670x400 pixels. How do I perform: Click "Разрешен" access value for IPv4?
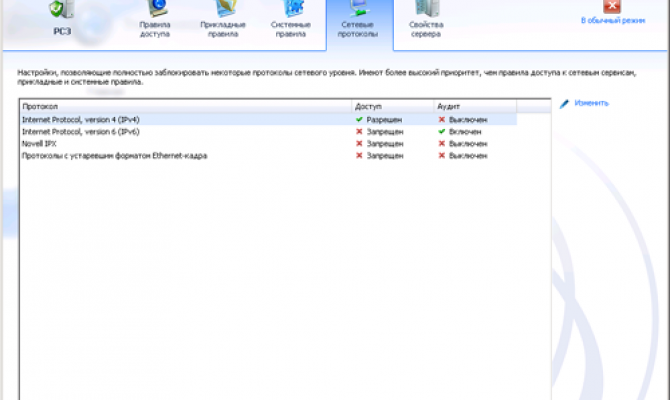point(384,120)
